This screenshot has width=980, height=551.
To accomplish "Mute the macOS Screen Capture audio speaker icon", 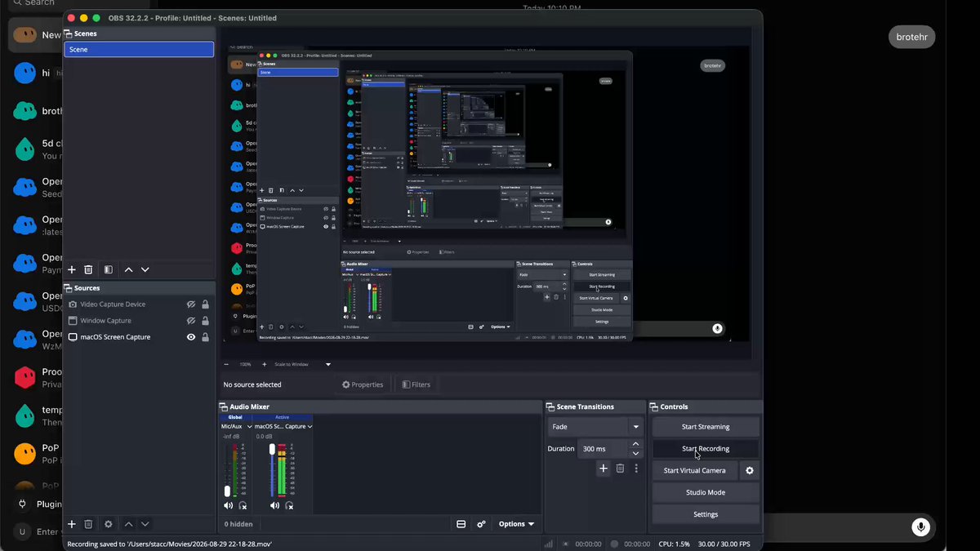I will click(x=274, y=506).
